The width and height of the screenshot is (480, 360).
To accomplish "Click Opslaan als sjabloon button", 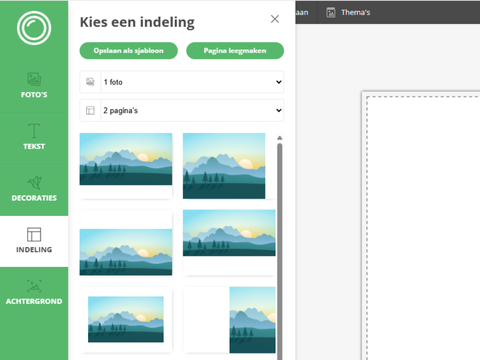I will click(129, 51).
